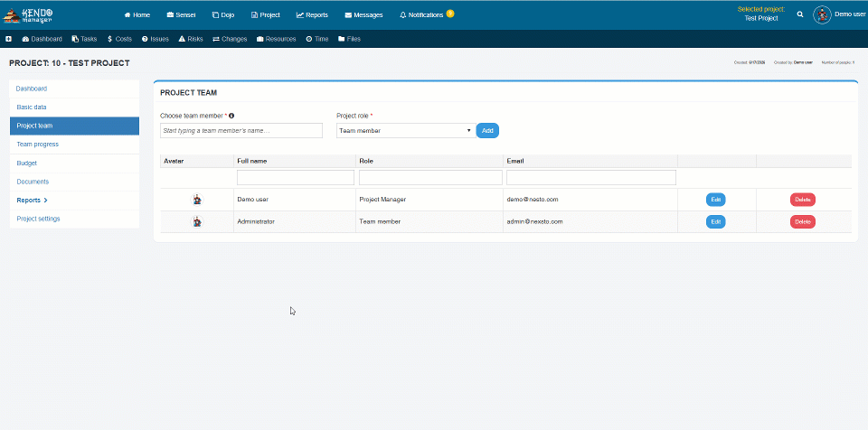Expand the Reports sidebar chevron
The height and width of the screenshot is (430, 868).
coord(45,201)
